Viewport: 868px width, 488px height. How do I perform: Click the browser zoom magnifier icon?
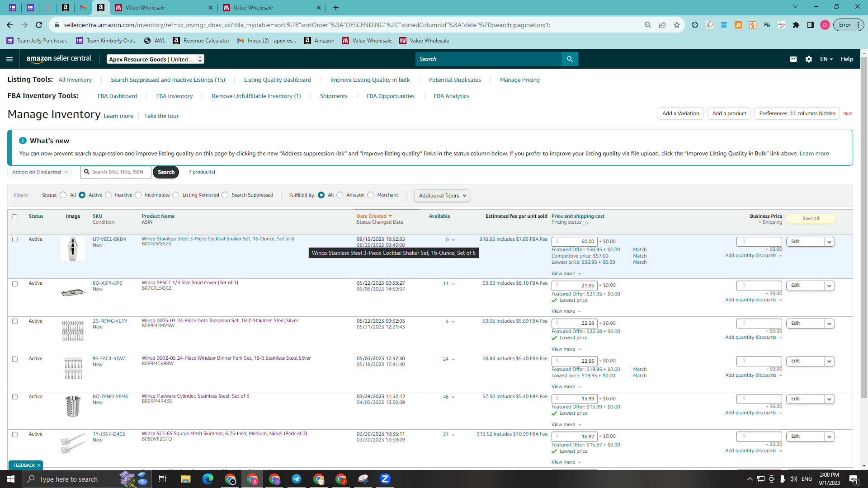[648, 25]
